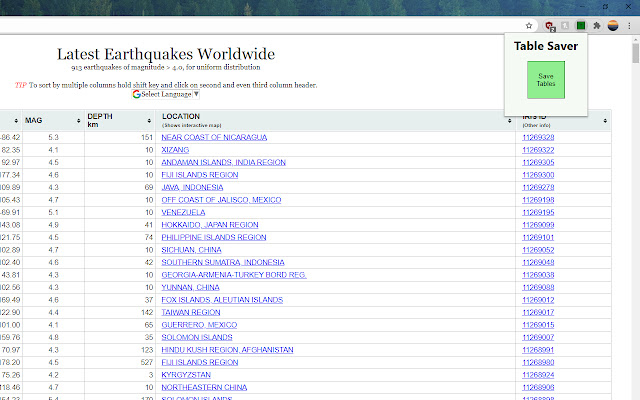Open GEORGIA-ARMENIA-TURKEY BORD REG. link
Screen dimensions: 640x400
(x=234, y=275)
